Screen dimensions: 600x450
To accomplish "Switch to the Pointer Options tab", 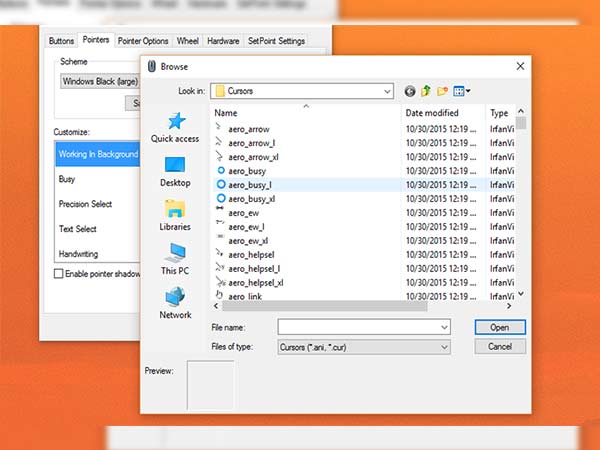I will pyautogui.click(x=142, y=41).
